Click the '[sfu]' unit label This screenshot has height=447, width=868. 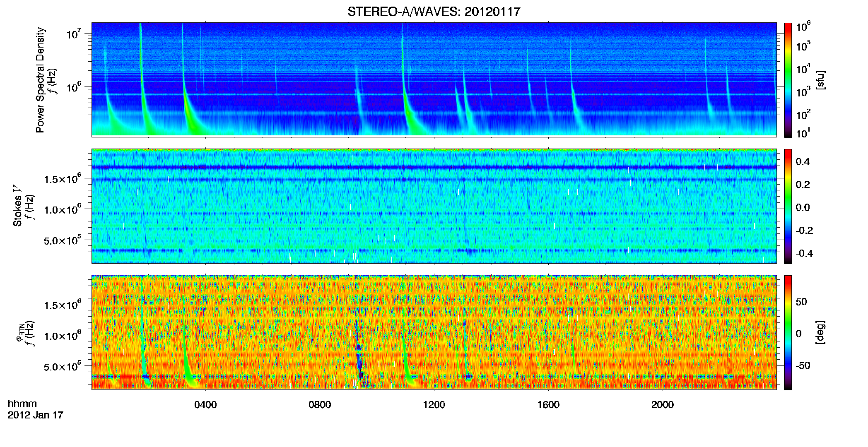(820, 80)
